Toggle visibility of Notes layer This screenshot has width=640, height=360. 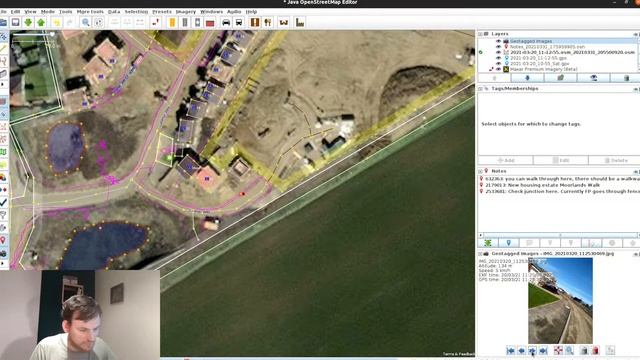tap(498, 47)
